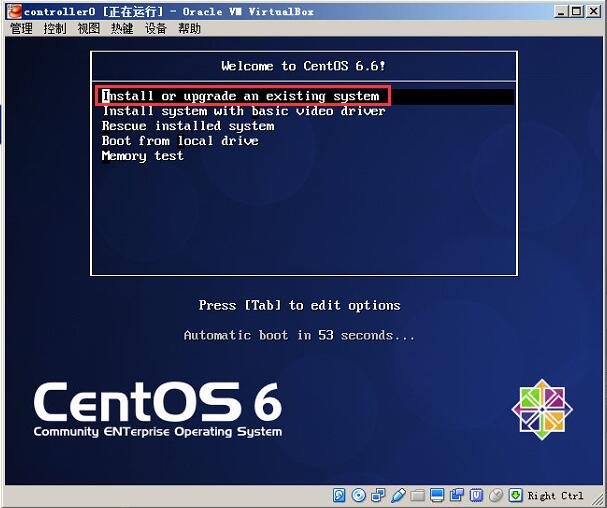
Task: Open the 设备 menu
Action: point(156,29)
